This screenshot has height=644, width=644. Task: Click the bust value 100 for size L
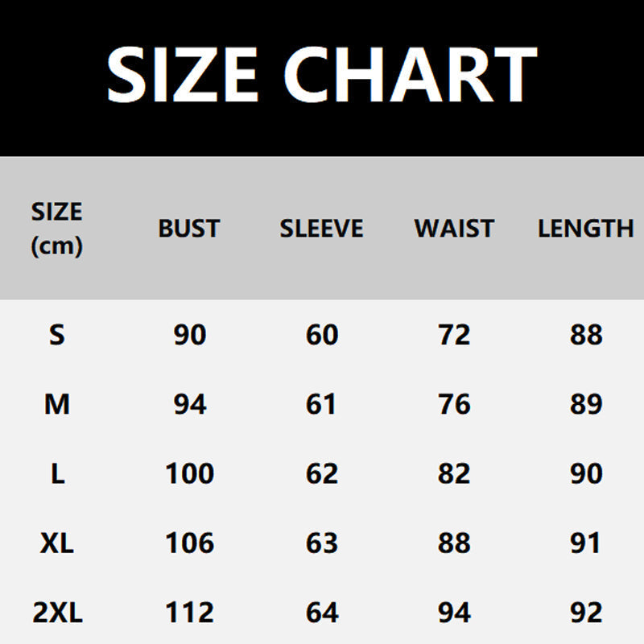click(189, 473)
